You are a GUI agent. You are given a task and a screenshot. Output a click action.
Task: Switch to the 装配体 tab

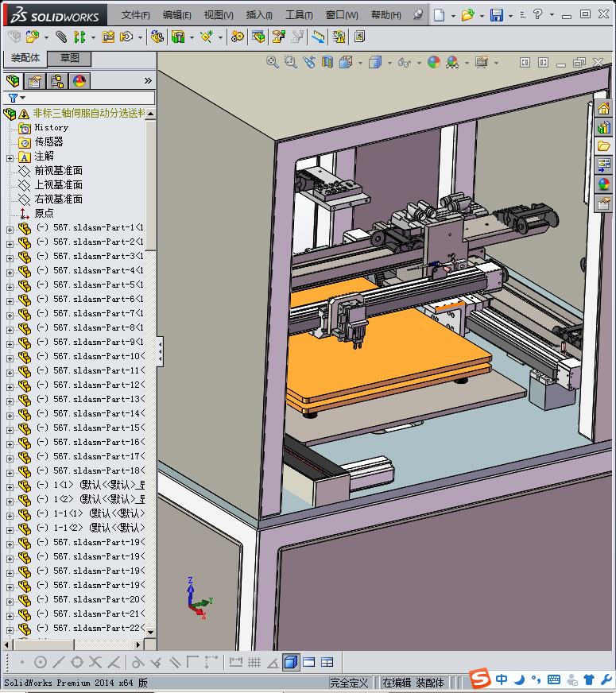tap(25, 58)
